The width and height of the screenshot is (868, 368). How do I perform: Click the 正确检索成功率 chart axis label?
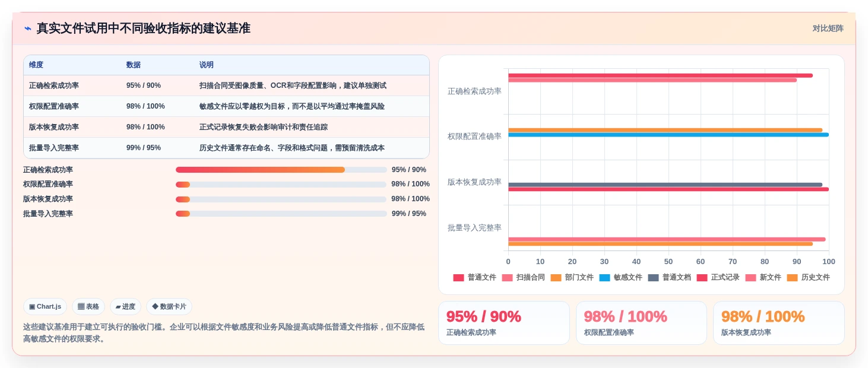tap(474, 91)
